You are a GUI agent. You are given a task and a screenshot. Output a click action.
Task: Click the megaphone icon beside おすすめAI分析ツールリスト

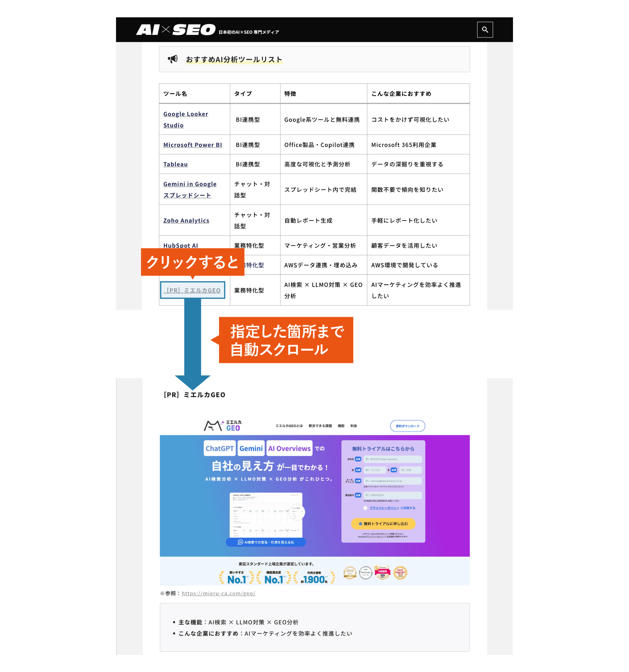click(x=173, y=59)
